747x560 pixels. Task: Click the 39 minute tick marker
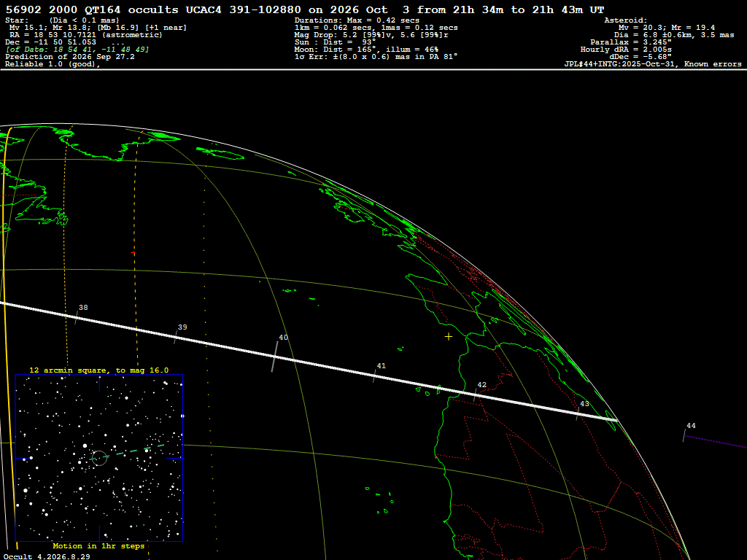pyautogui.click(x=175, y=337)
